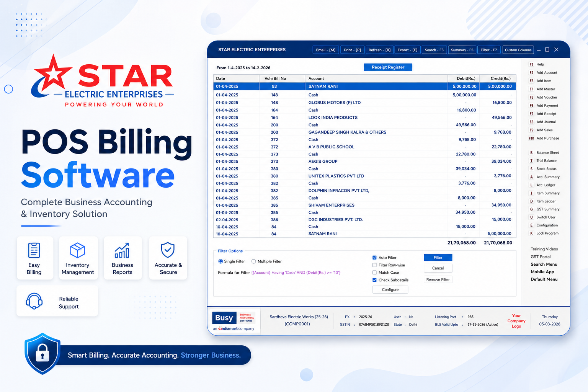Click the Star Electric Enterprises logo
Screen dimensions: 588x392
tap(103, 81)
